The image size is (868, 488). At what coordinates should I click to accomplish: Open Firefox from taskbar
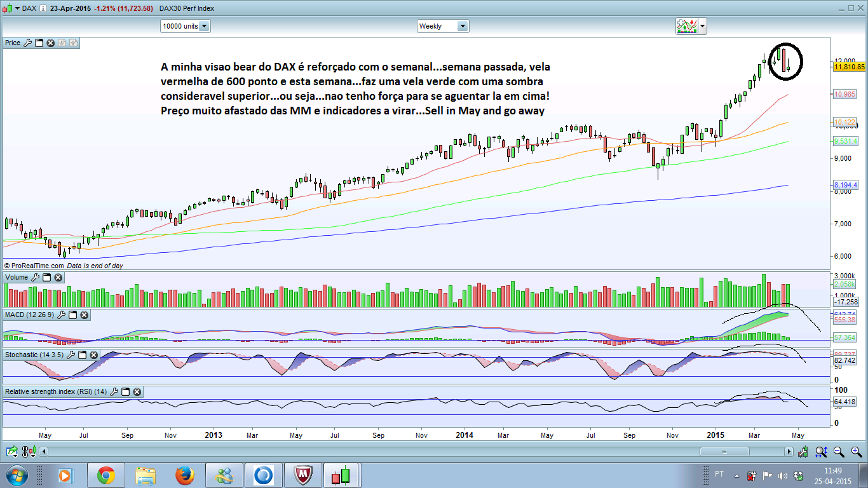pos(184,475)
